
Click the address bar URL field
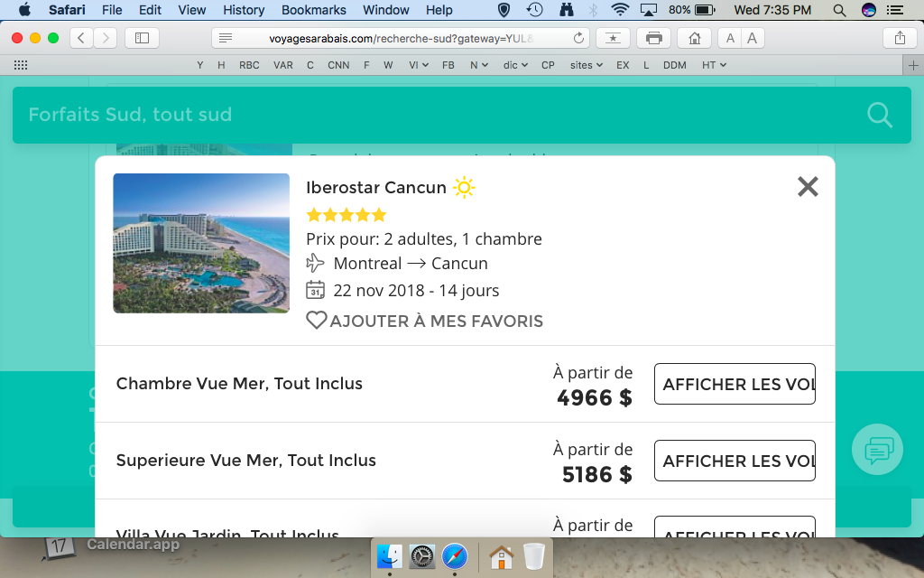(401, 38)
